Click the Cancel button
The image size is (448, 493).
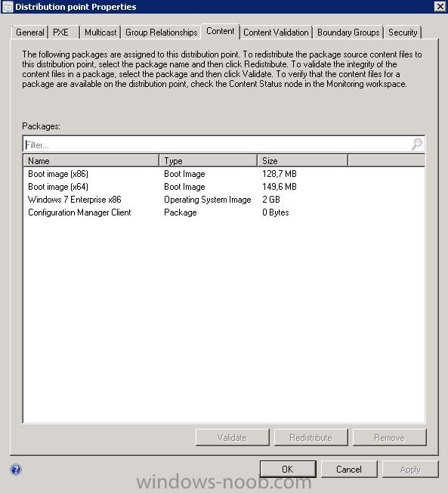click(349, 469)
